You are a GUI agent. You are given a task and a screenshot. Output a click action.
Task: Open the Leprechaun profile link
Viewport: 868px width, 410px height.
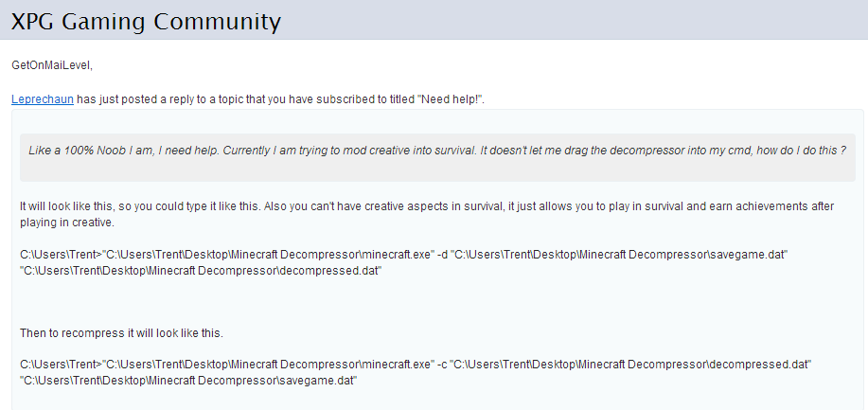click(x=43, y=98)
